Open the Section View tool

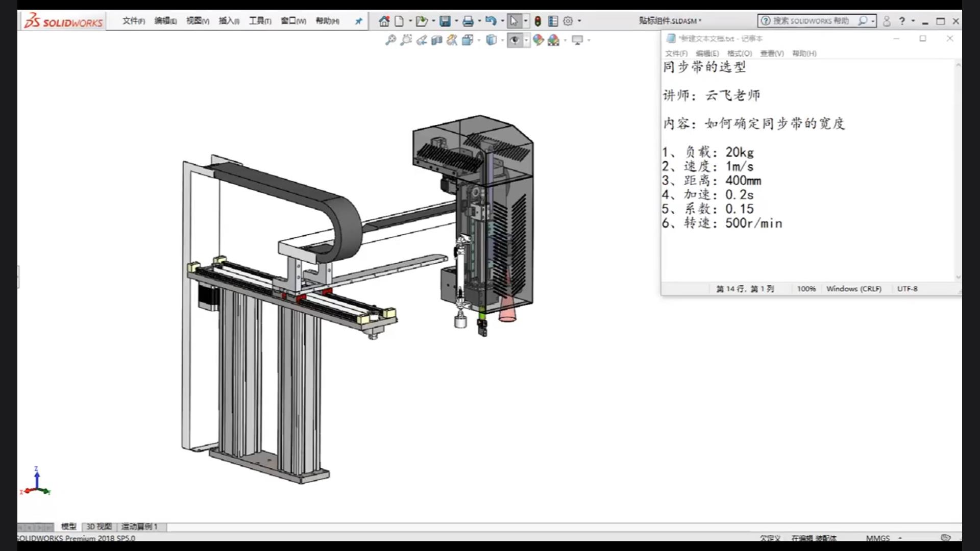click(436, 40)
